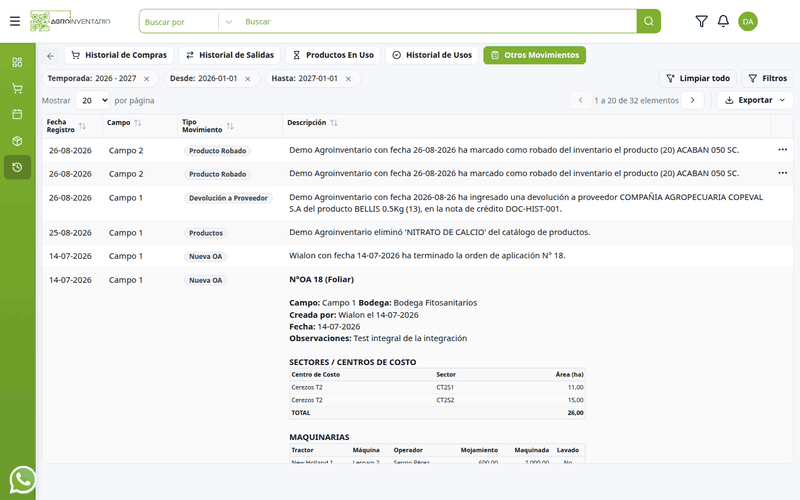Viewport: 800px width, 500px height.
Task: Click Cerezos T2 row with sector CT2S1
Action: [x=437, y=387]
